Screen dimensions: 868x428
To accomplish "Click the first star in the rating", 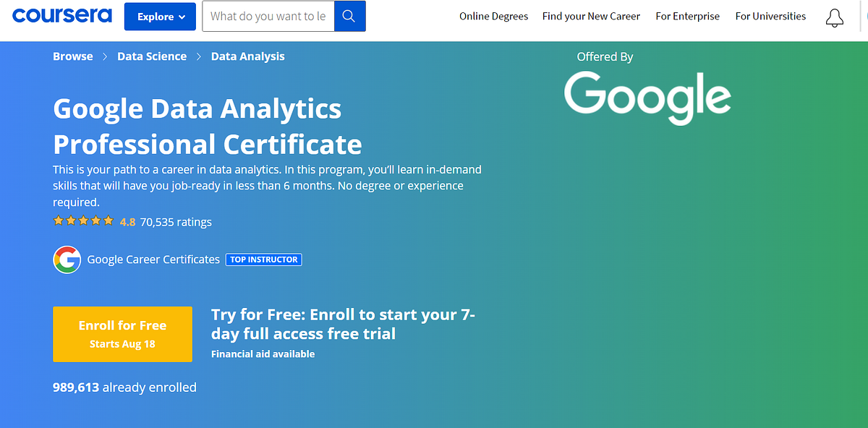I will (x=58, y=221).
